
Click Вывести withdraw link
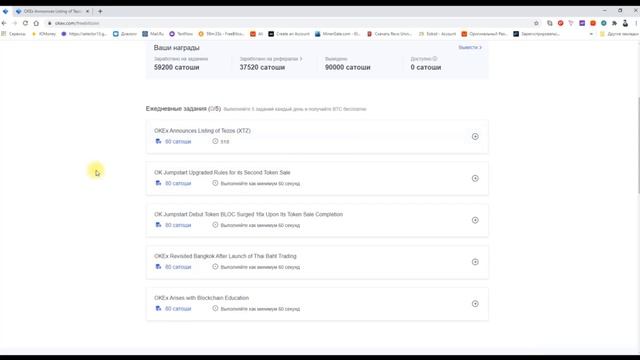pos(470,47)
